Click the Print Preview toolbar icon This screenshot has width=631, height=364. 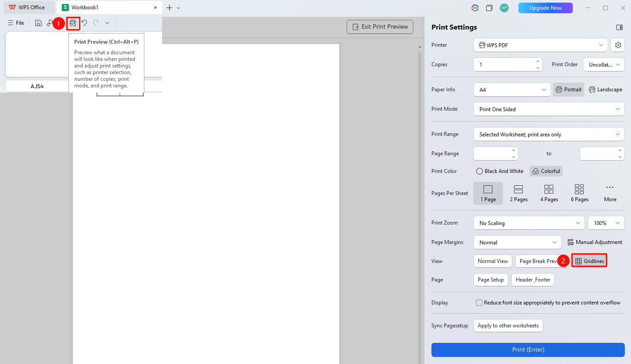pos(73,23)
